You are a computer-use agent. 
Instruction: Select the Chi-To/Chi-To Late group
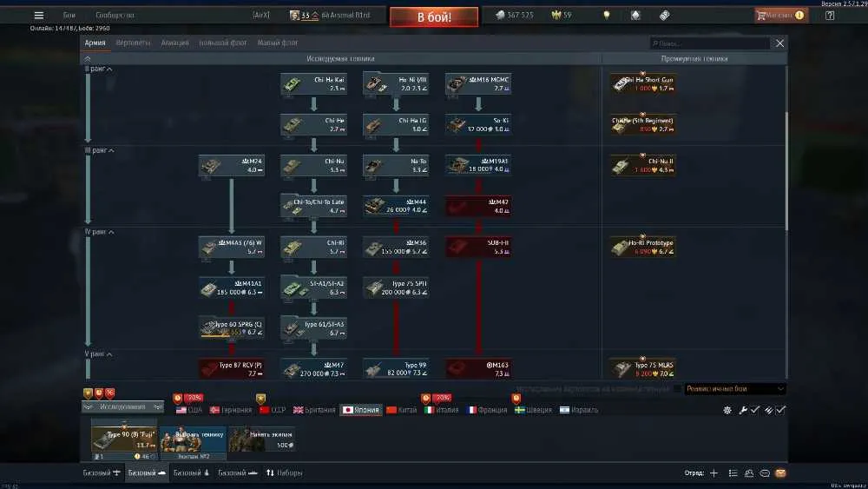pyautogui.click(x=314, y=206)
